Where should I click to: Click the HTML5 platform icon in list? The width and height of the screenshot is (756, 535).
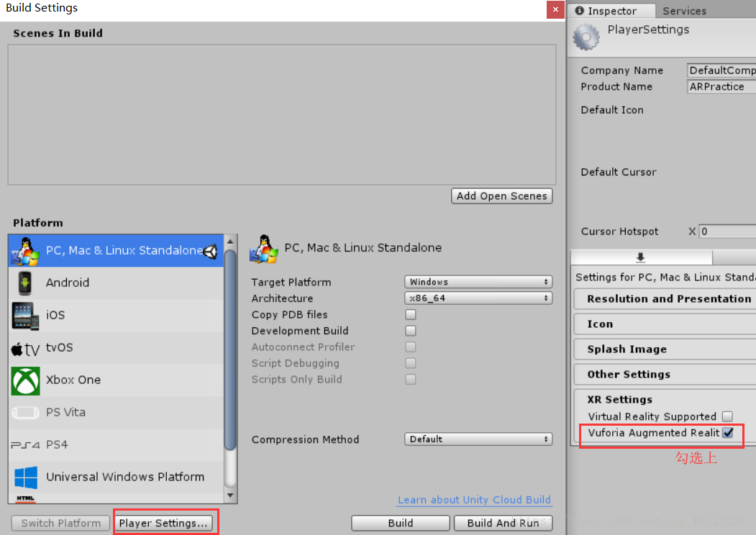pos(26,499)
